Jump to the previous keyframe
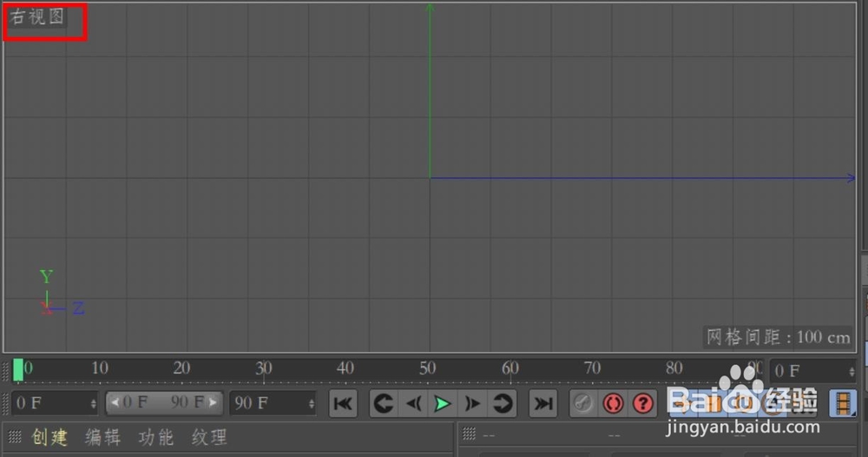The height and width of the screenshot is (457, 868). pyautogui.click(x=383, y=403)
